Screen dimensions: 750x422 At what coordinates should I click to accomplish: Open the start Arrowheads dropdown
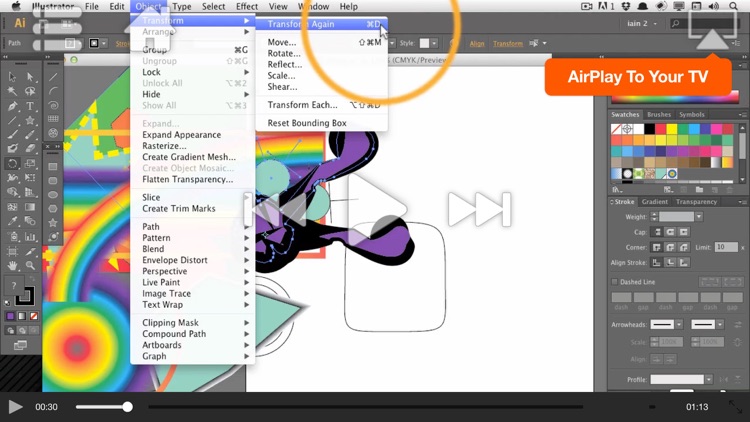[x=679, y=324]
